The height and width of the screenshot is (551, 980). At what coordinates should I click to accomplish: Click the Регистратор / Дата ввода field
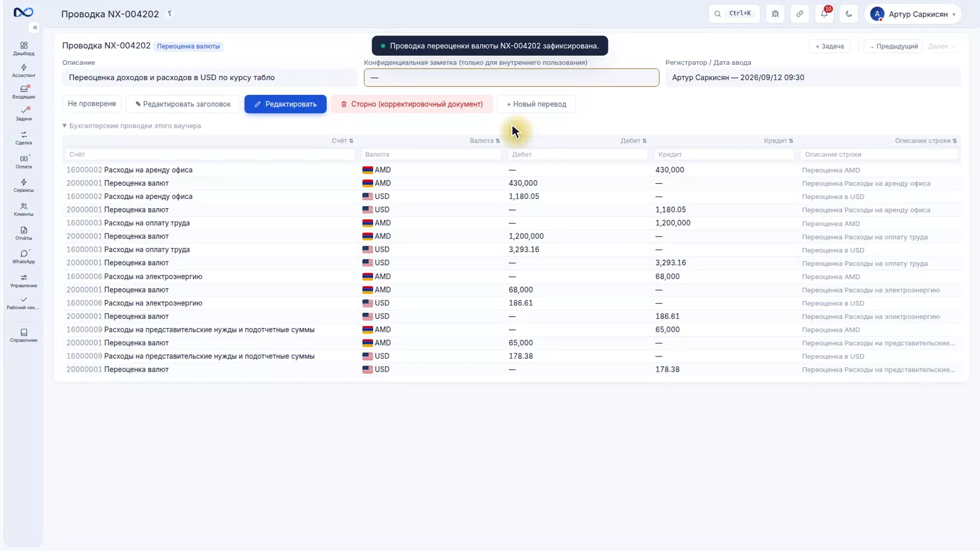(813, 78)
